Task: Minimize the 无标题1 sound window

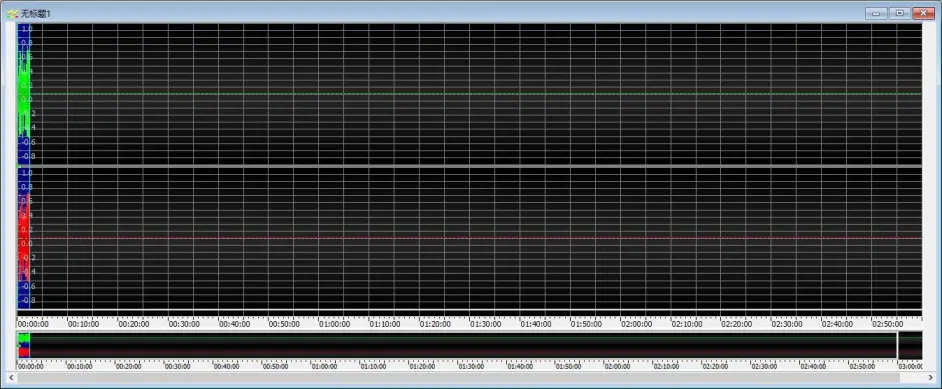Action: point(877,13)
